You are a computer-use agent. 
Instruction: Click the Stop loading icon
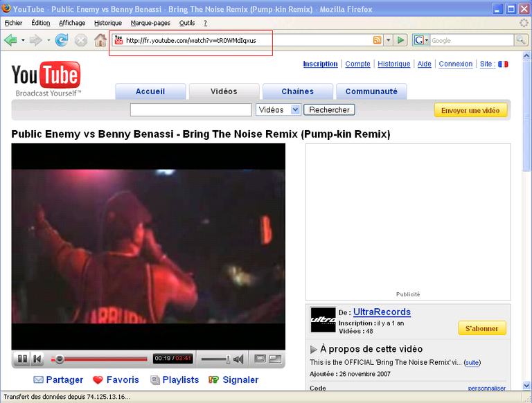[x=81, y=40]
